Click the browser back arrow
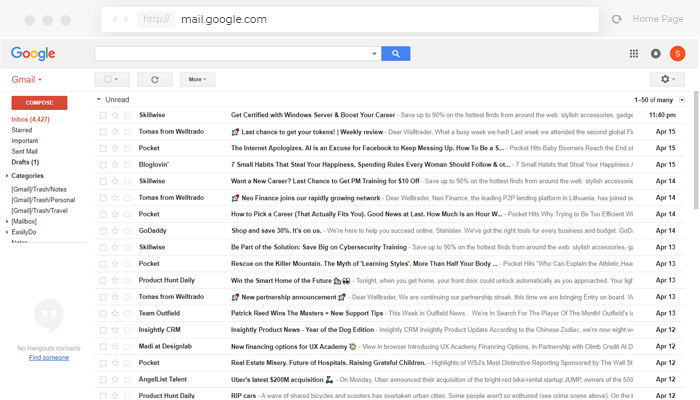 pos(115,19)
